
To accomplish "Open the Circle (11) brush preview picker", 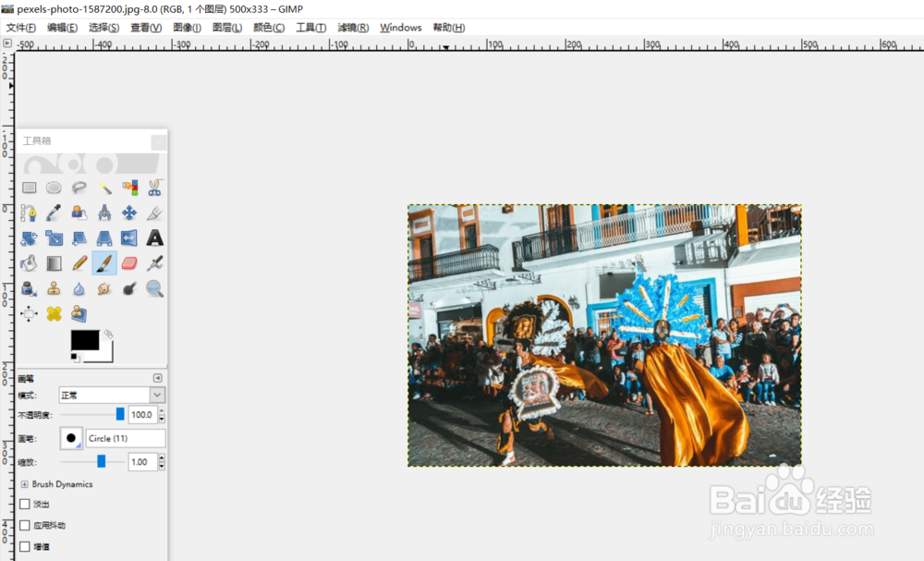I will (71, 438).
